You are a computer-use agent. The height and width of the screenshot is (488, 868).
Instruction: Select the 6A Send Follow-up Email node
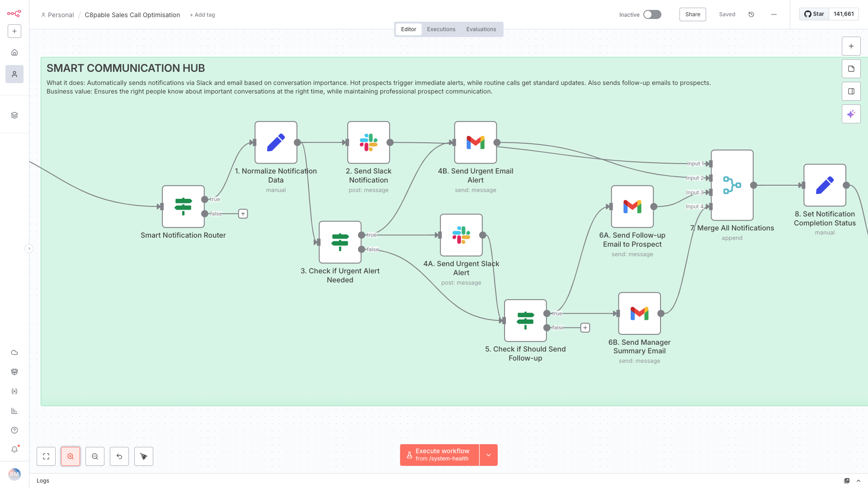pos(632,206)
